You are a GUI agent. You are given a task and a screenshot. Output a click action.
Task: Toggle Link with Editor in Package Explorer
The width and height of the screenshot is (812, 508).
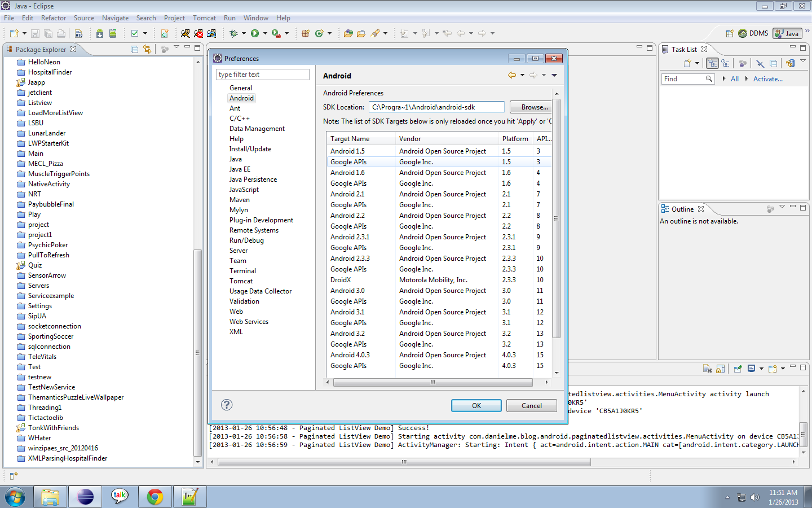pyautogui.click(x=147, y=49)
